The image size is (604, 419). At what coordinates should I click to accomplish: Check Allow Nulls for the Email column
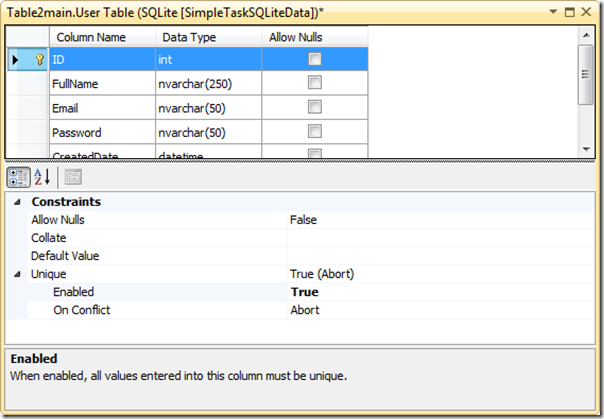tap(314, 108)
